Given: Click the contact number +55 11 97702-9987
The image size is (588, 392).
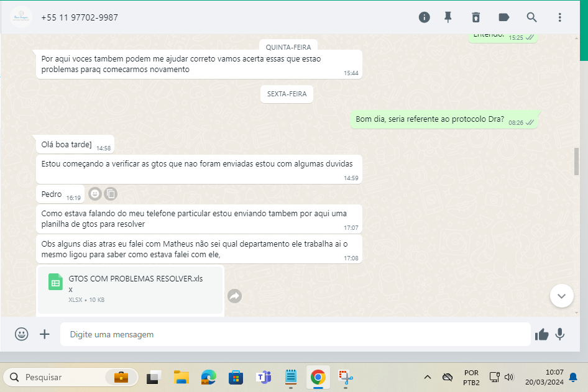Looking at the screenshot, I should click(x=80, y=17).
